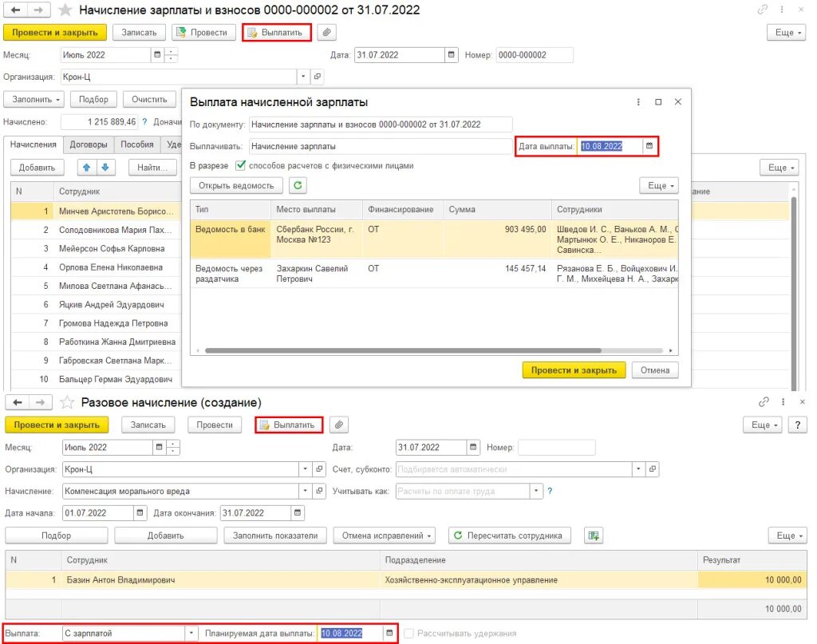Click Провести и закрыть in payment dialog
Image resolution: width=817 pixels, height=644 pixels.
click(574, 370)
